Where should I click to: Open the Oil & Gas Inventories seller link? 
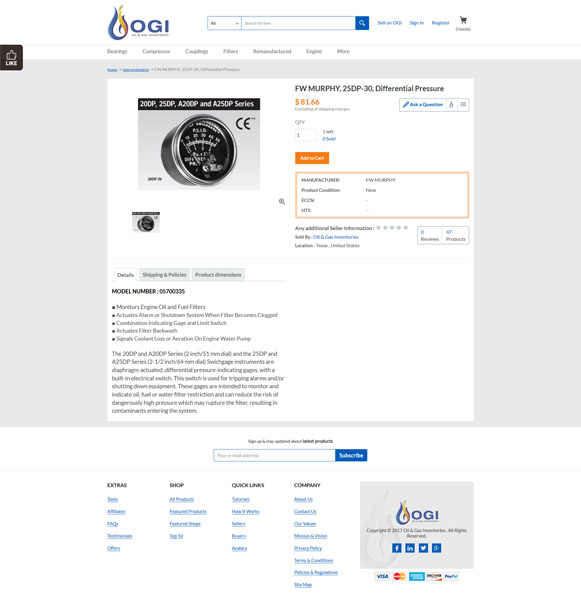pos(336,237)
